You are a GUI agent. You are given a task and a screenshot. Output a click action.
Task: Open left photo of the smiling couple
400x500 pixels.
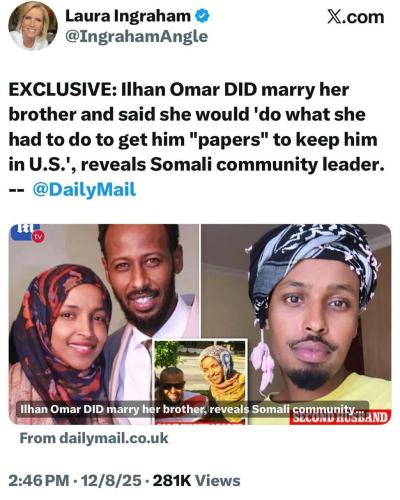coord(104,324)
